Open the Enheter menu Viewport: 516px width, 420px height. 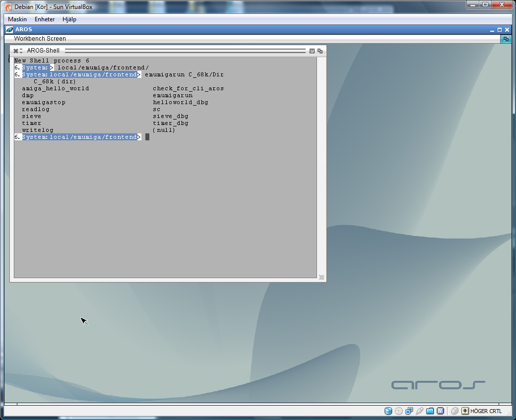click(x=45, y=19)
